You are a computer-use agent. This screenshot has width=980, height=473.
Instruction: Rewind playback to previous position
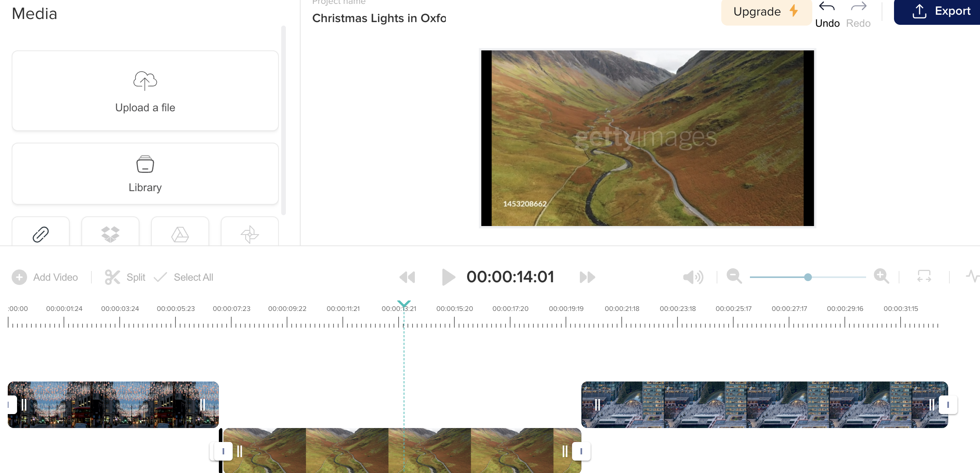[407, 277]
